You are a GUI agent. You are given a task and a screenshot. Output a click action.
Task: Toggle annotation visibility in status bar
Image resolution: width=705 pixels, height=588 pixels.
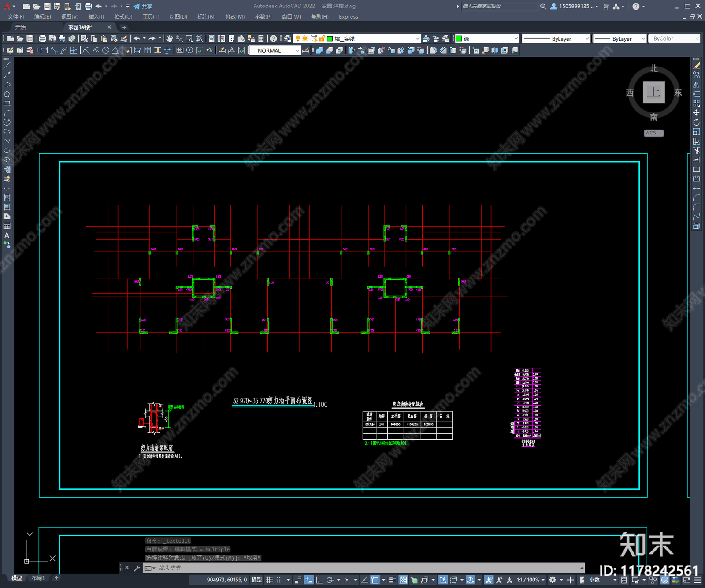pyautogui.click(x=489, y=580)
